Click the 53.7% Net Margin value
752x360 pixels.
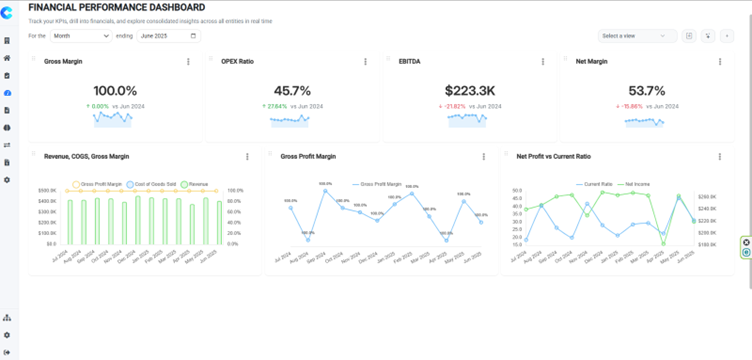point(647,91)
